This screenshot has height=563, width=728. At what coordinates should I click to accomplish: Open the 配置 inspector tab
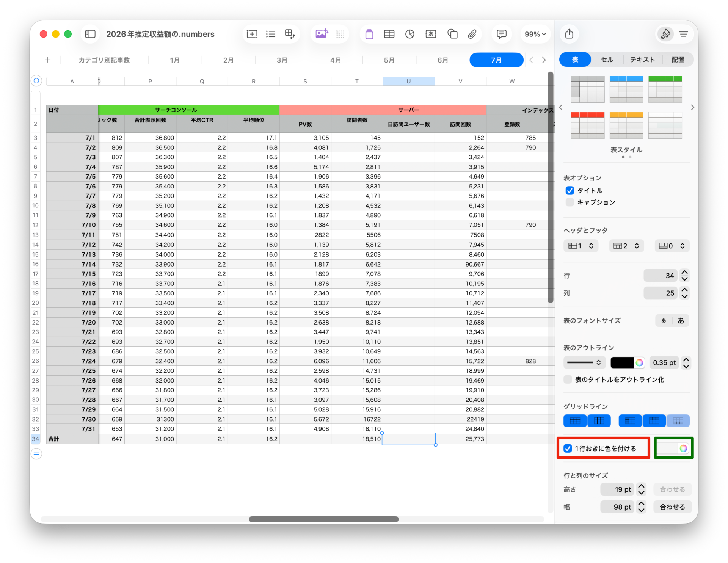(678, 60)
